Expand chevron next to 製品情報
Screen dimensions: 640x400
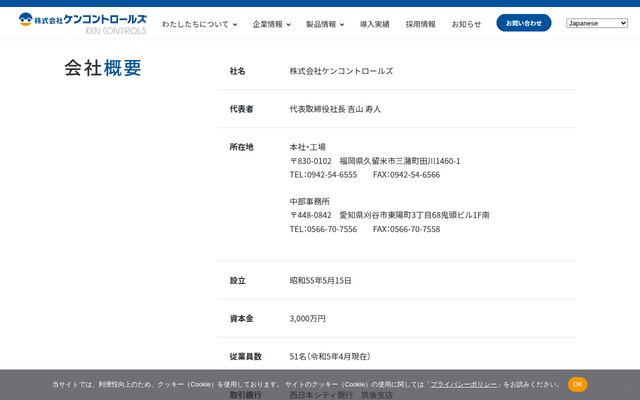(342, 24)
